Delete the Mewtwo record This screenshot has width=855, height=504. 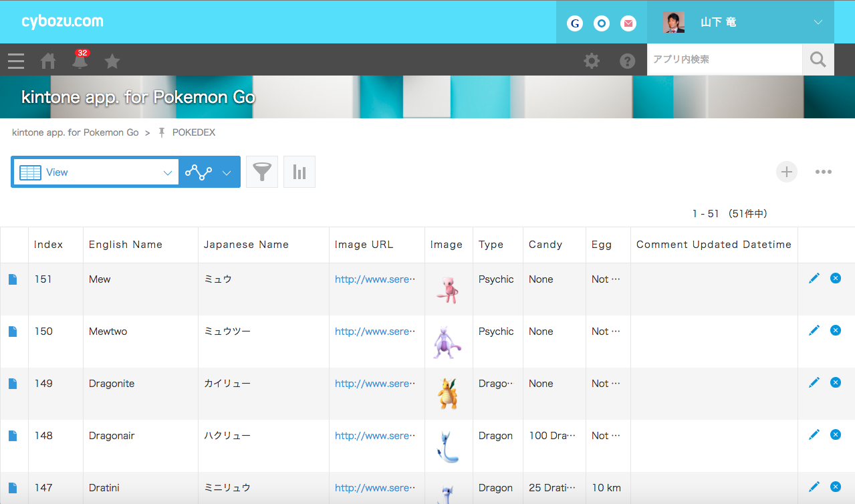pyautogui.click(x=836, y=330)
